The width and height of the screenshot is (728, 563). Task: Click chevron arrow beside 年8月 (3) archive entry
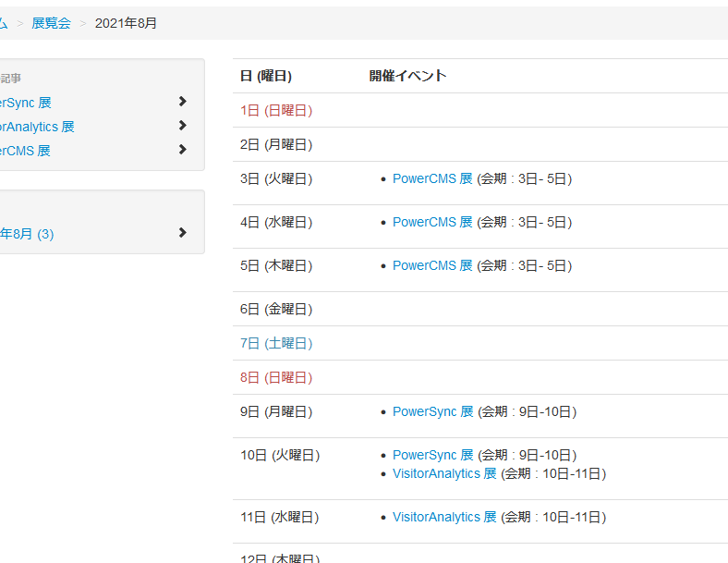pyautogui.click(x=183, y=233)
